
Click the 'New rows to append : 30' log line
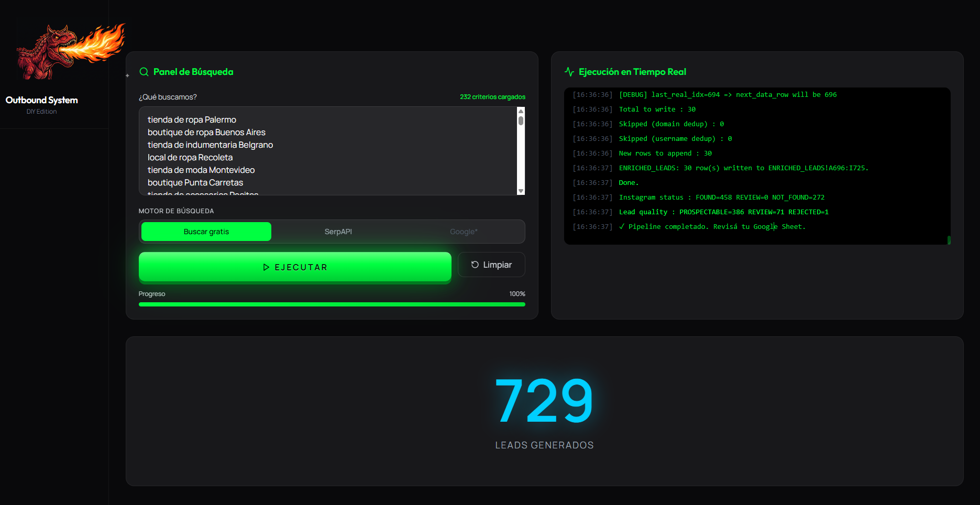[665, 153]
